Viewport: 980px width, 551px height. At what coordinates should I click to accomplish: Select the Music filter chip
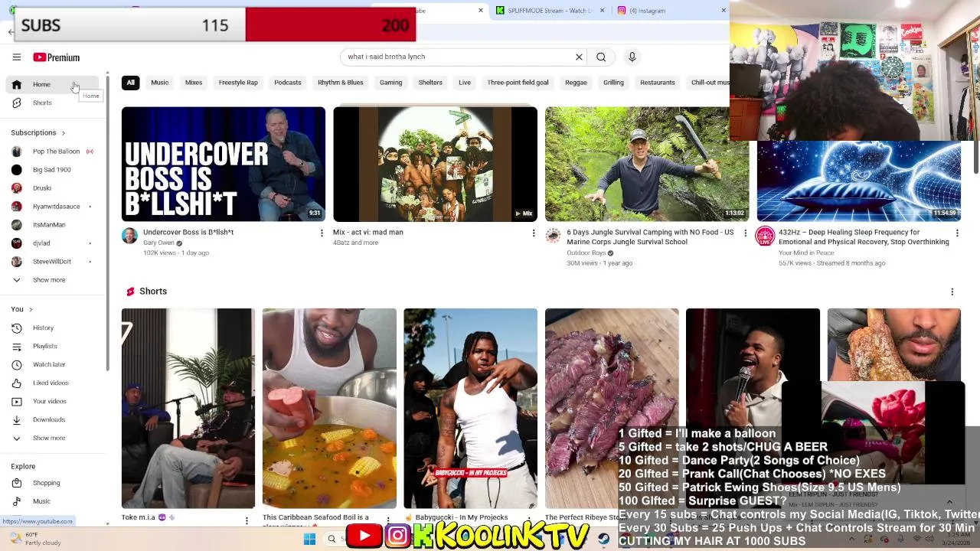[160, 83]
